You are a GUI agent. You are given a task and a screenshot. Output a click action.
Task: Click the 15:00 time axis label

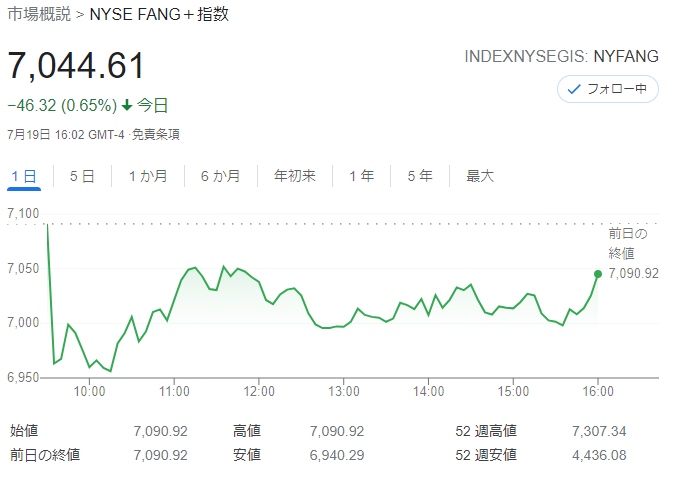(x=513, y=391)
